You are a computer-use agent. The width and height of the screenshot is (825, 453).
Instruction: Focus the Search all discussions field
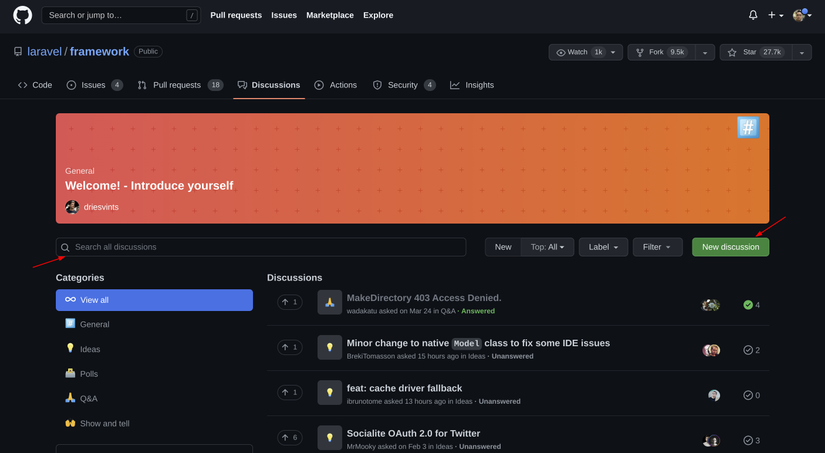pyautogui.click(x=261, y=247)
